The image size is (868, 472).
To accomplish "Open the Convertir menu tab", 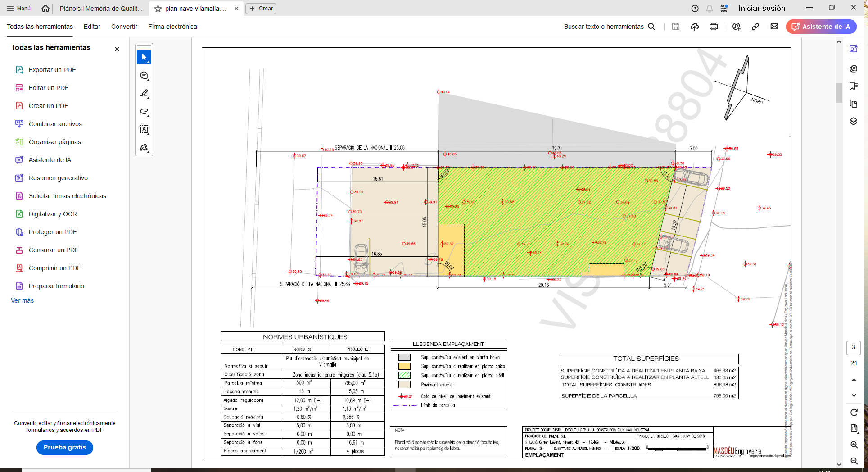I will pyautogui.click(x=124, y=27).
